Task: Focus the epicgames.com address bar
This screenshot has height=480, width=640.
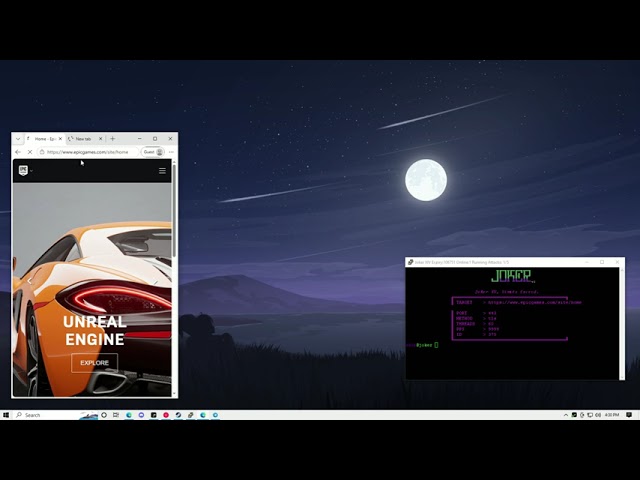Action: tap(88, 152)
